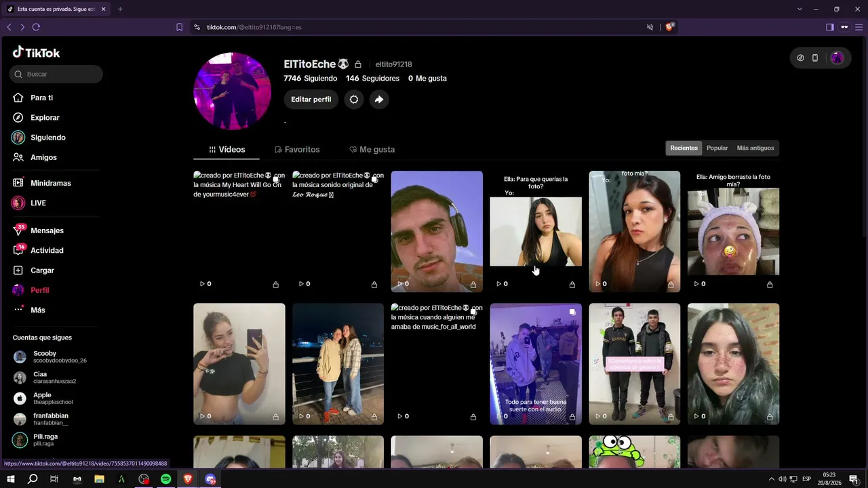
Task: Select the 'Esta cuenta es privada' tab
Action: pos(57,9)
